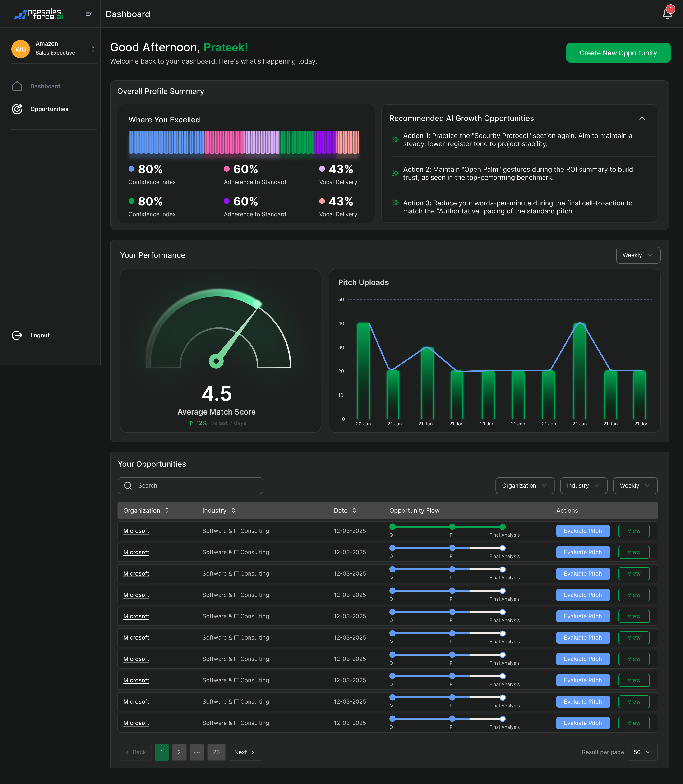
Task: Select the Opportunities target icon in sidebar
Action: pyautogui.click(x=17, y=109)
